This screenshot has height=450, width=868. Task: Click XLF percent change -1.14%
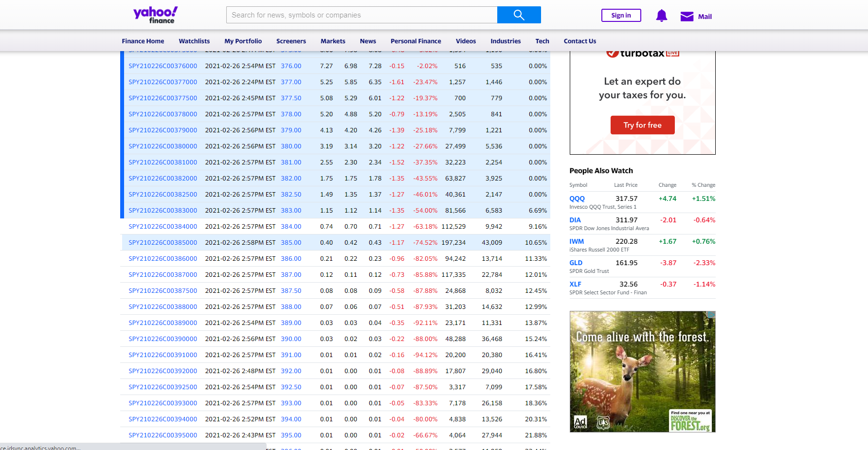click(704, 284)
